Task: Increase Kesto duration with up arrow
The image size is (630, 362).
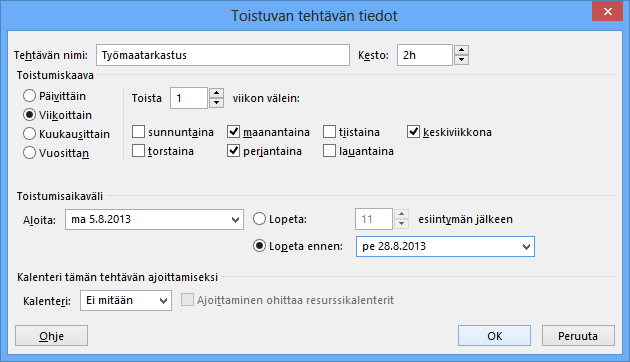Action: (x=462, y=50)
